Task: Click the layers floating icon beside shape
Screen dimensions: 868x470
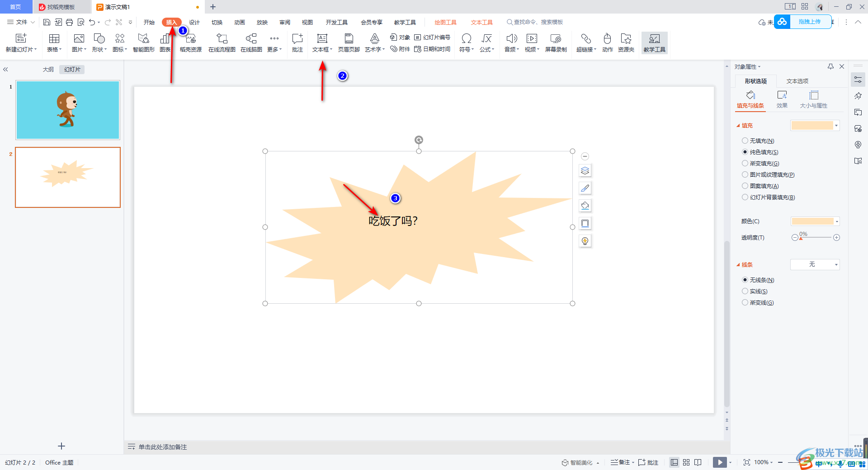Action: (585, 170)
